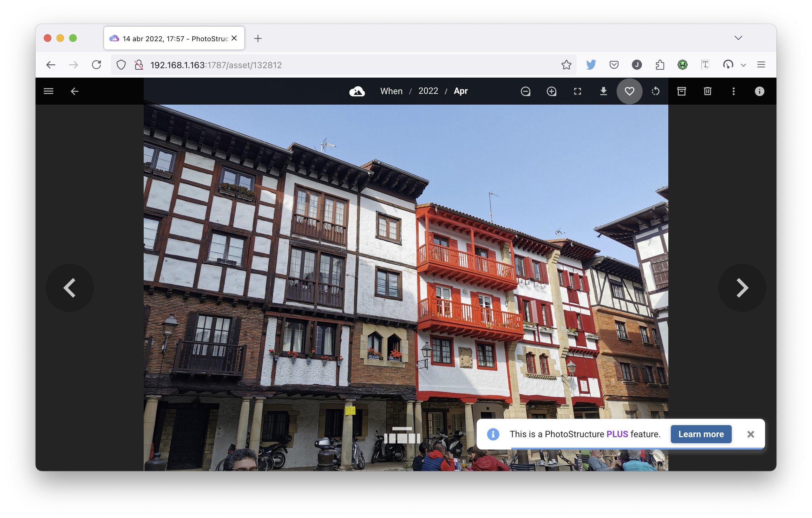Open the three-dot more options menu
Screen dimensions: 812x518
point(733,91)
